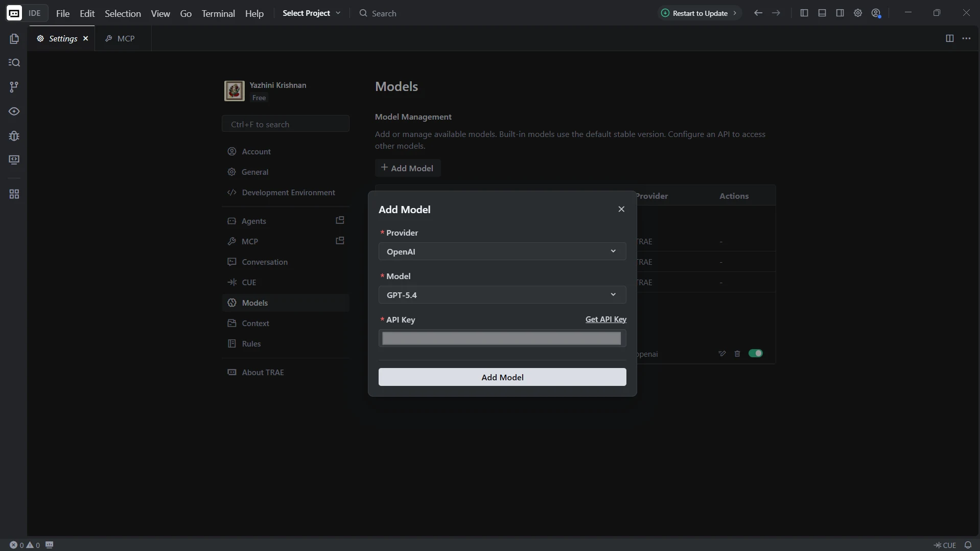Open Context settings section
Image resolution: width=980 pixels, height=551 pixels.
tap(286, 323)
